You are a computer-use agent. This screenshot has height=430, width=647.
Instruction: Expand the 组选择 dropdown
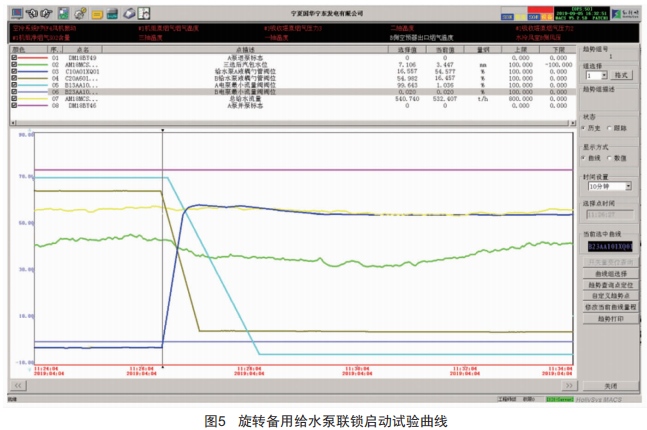[602, 75]
